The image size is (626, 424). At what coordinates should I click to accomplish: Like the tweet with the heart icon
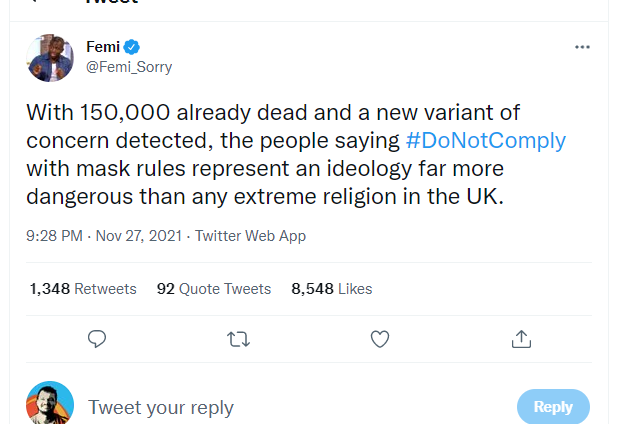(x=380, y=340)
